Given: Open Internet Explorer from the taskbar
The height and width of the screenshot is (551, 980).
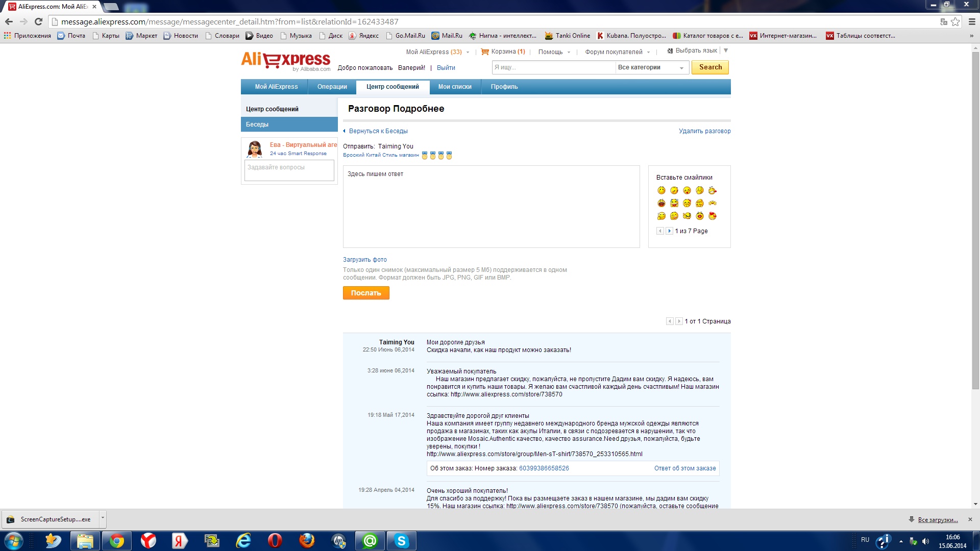Looking at the screenshot, I should coord(243,541).
